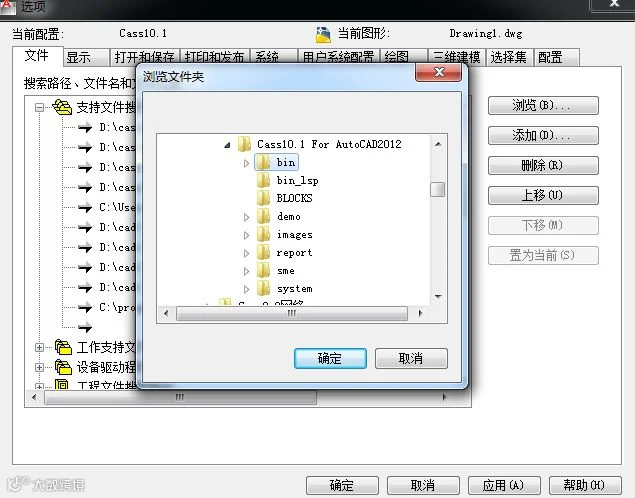Click the folder tree scroll-up arrow
Screen dimensions: 635x498
(438, 144)
